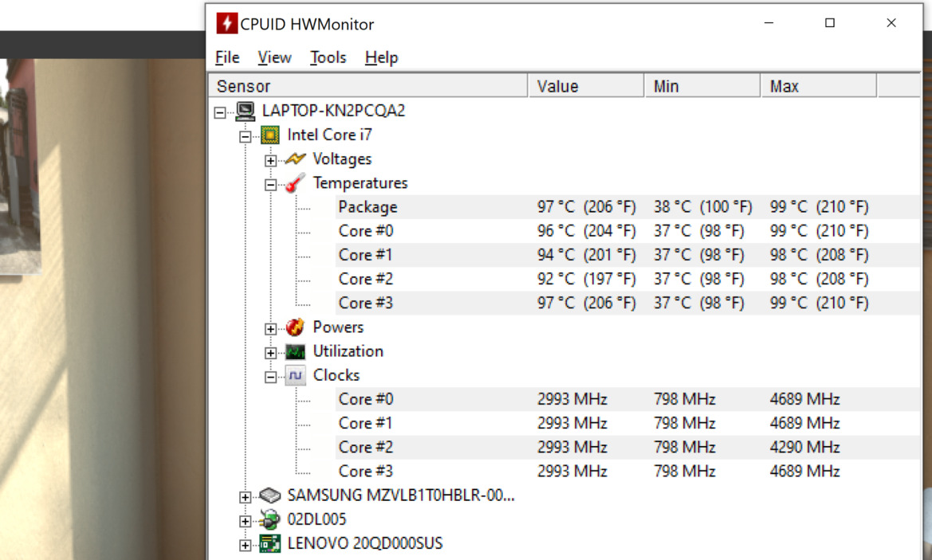
Task: Collapse the Temperatures section
Action: (270, 185)
